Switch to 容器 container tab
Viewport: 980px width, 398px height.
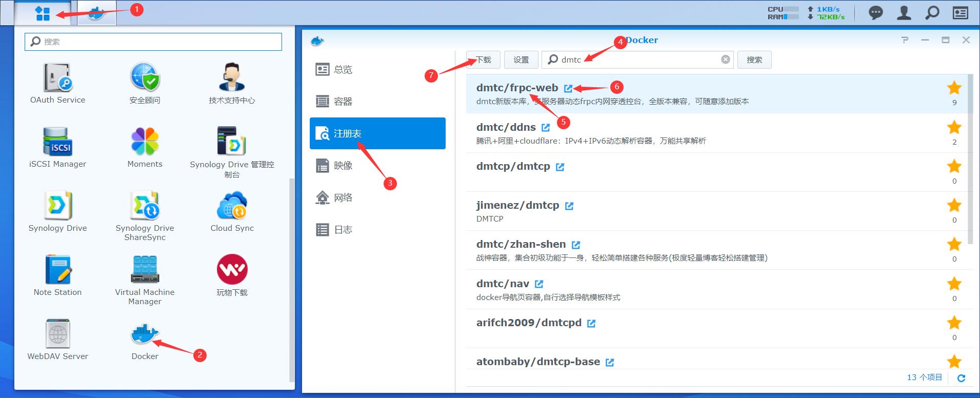[377, 101]
